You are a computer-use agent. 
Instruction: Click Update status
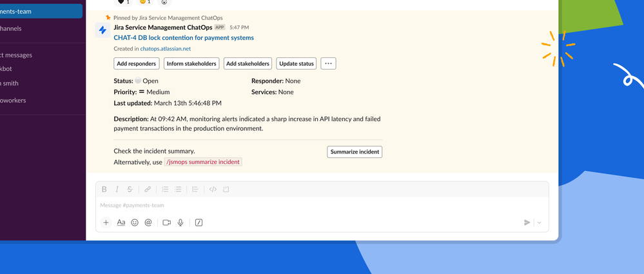[x=297, y=64]
